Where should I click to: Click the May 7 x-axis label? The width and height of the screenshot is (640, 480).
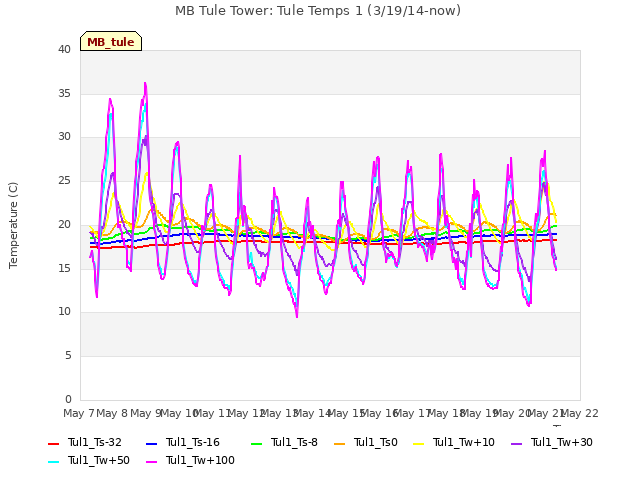point(79,413)
